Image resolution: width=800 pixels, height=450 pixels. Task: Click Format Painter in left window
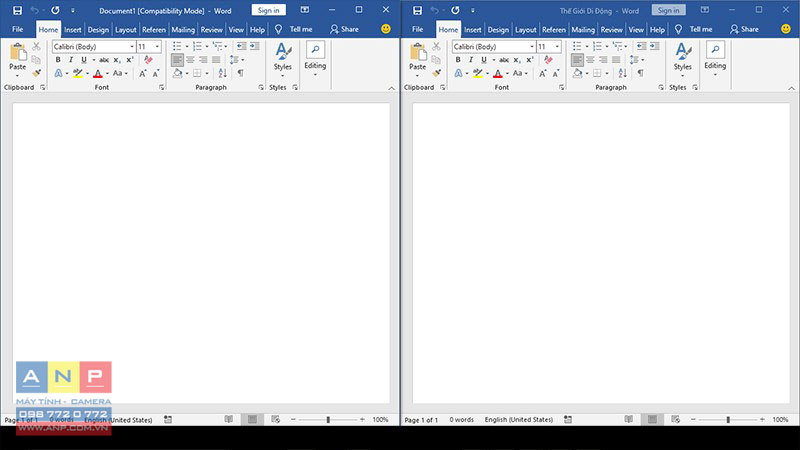click(x=36, y=73)
